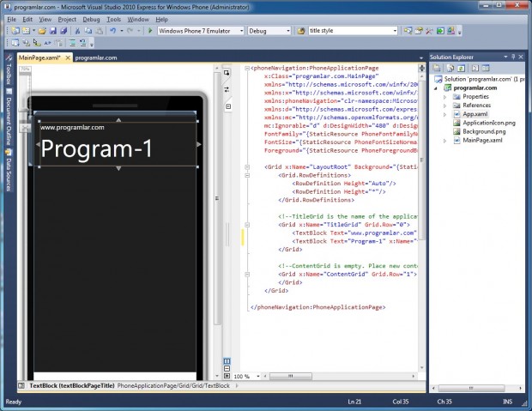
Task: Switch to the programlar.com document tab
Action: (96, 57)
